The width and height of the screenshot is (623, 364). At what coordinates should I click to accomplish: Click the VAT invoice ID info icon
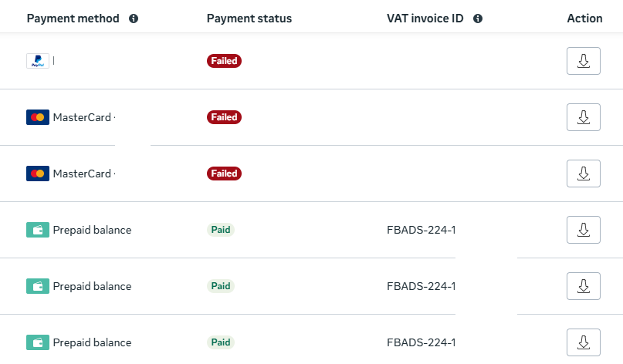click(478, 19)
